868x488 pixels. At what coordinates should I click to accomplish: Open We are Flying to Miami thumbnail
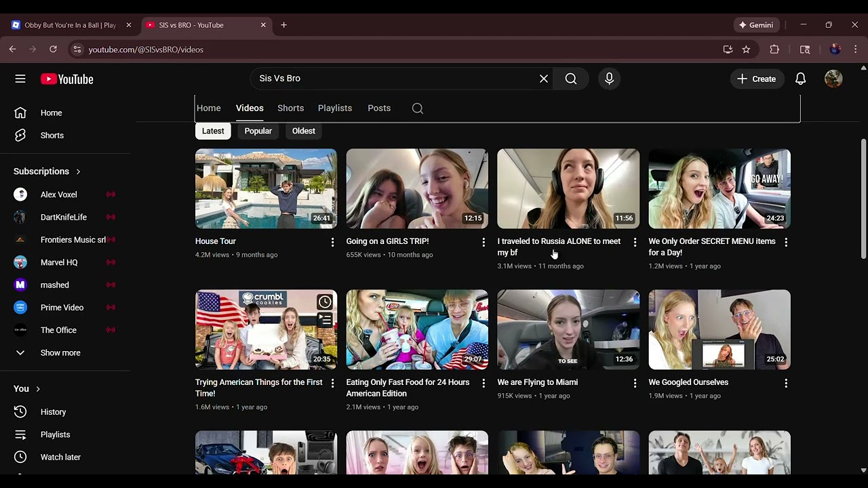[568, 329]
